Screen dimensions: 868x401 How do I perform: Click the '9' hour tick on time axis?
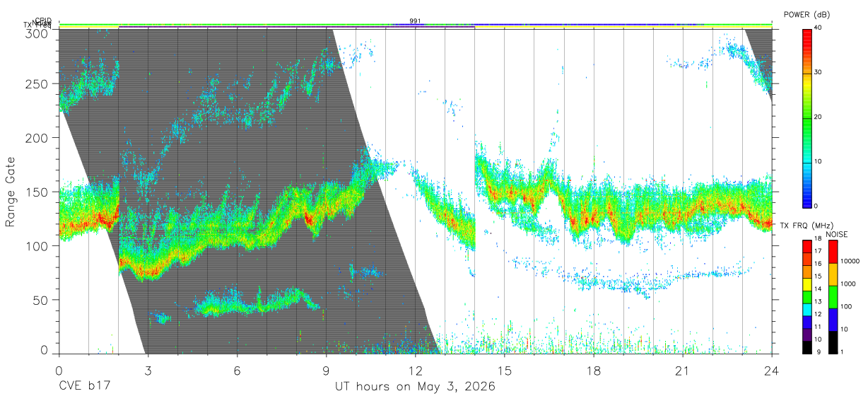pyautogui.click(x=326, y=371)
